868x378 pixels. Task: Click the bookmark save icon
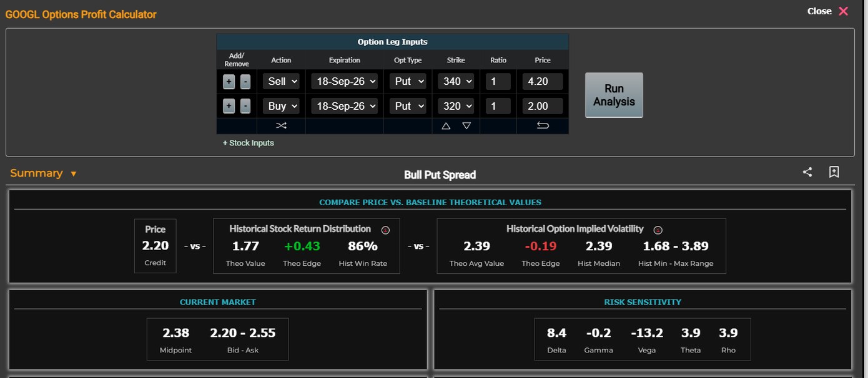coord(834,172)
